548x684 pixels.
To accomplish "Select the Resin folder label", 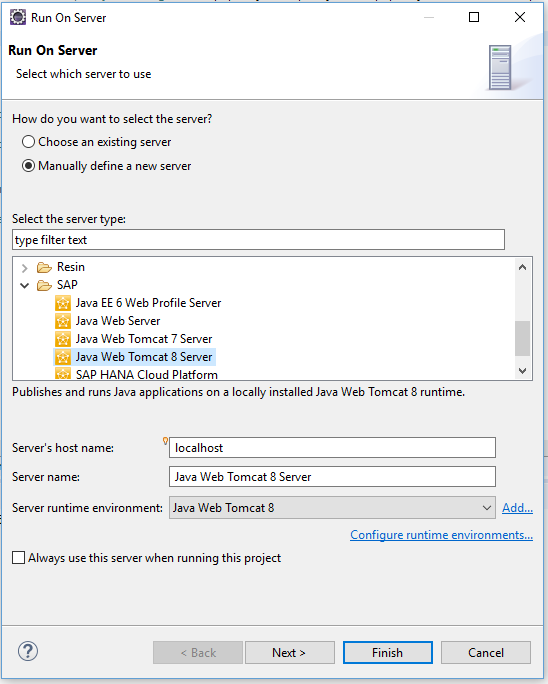I will pyautogui.click(x=71, y=267).
